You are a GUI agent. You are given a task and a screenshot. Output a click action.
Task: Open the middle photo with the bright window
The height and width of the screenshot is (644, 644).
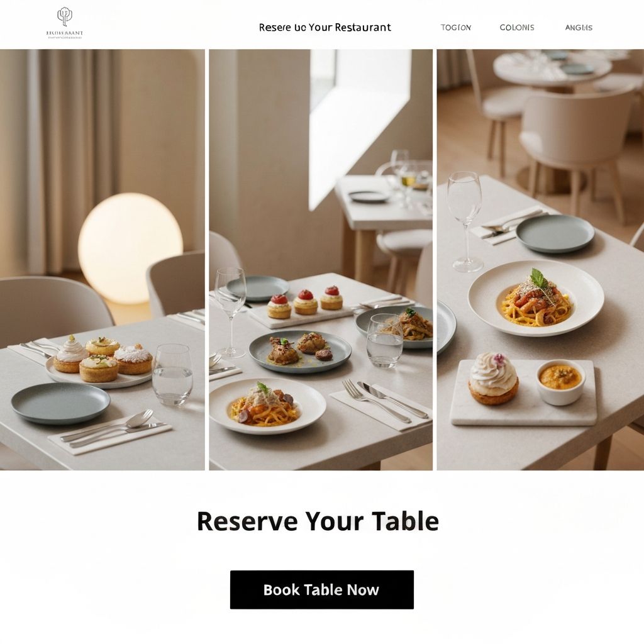[x=321, y=260]
